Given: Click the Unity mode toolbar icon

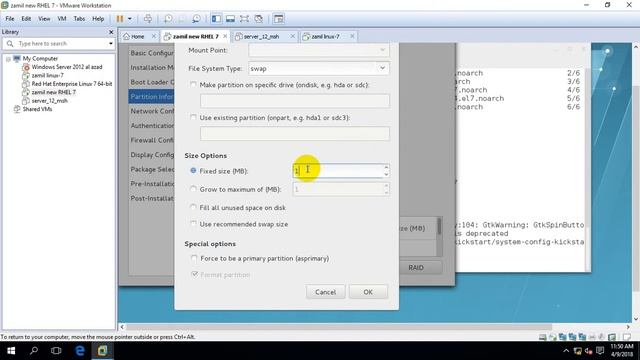Looking at the screenshot, I should coord(258,19).
